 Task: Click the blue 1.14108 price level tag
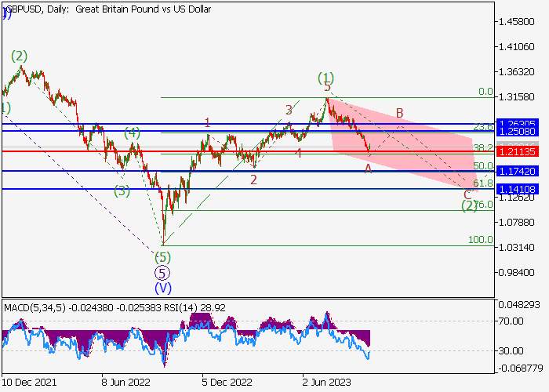coord(517,190)
